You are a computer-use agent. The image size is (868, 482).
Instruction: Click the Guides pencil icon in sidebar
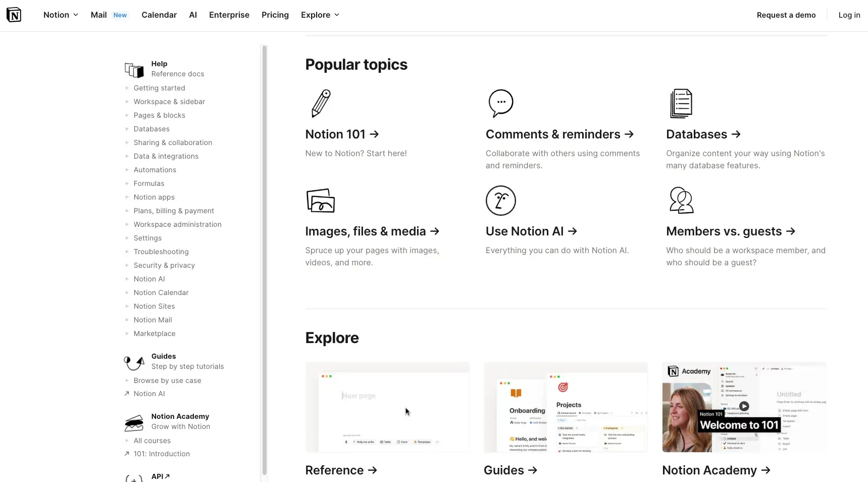point(133,362)
